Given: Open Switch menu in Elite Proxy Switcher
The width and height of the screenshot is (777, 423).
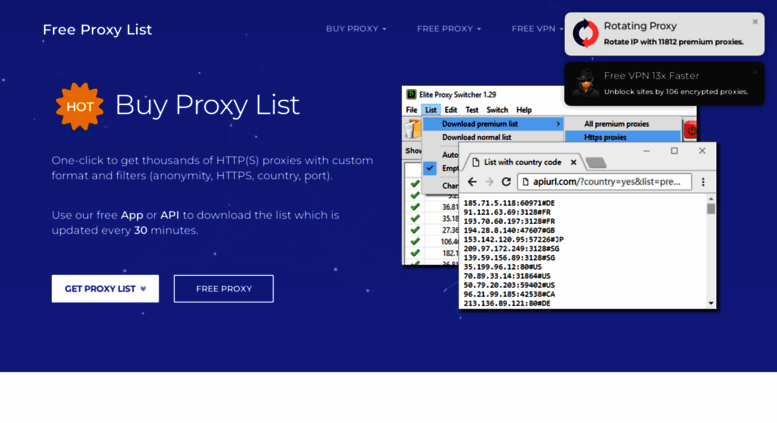Looking at the screenshot, I should pyautogui.click(x=497, y=110).
